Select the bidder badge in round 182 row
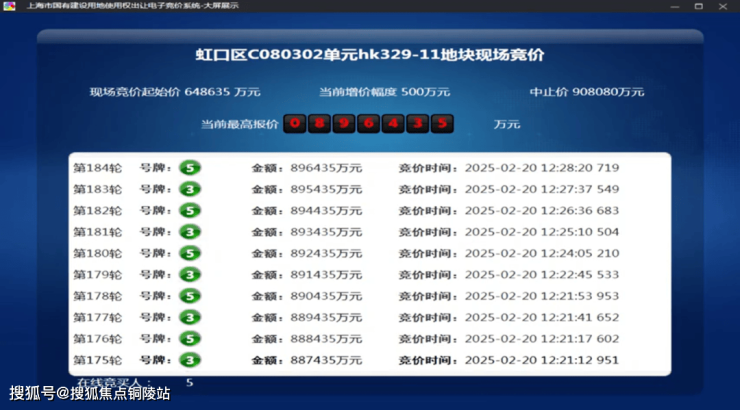 pyautogui.click(x=190, y=210)
